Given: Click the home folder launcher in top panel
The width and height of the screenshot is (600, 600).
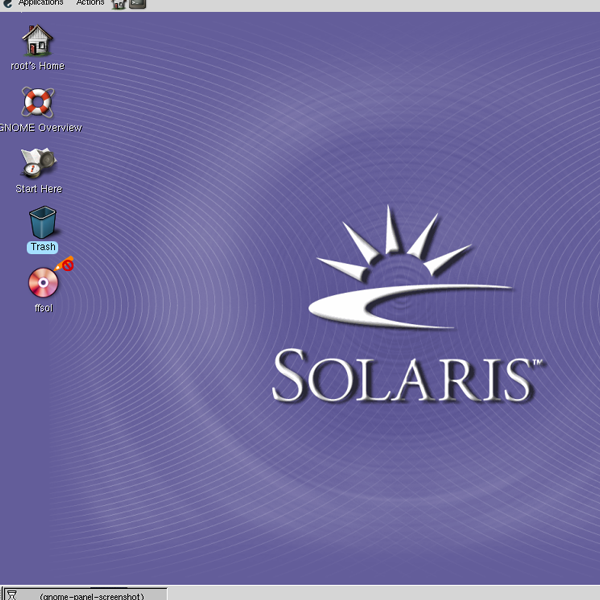Looking at the screenshot, I should (119, 4).
